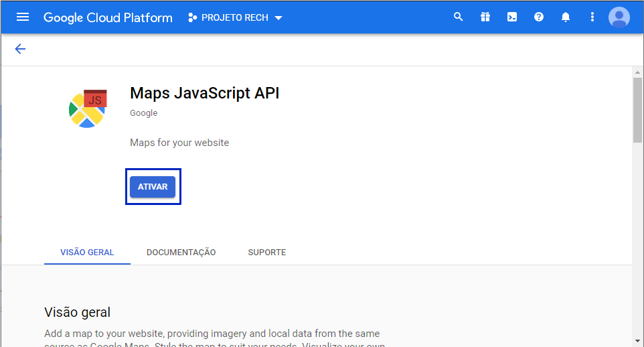
Task: Open the three-dot more options menu
Action: point(592,17)
